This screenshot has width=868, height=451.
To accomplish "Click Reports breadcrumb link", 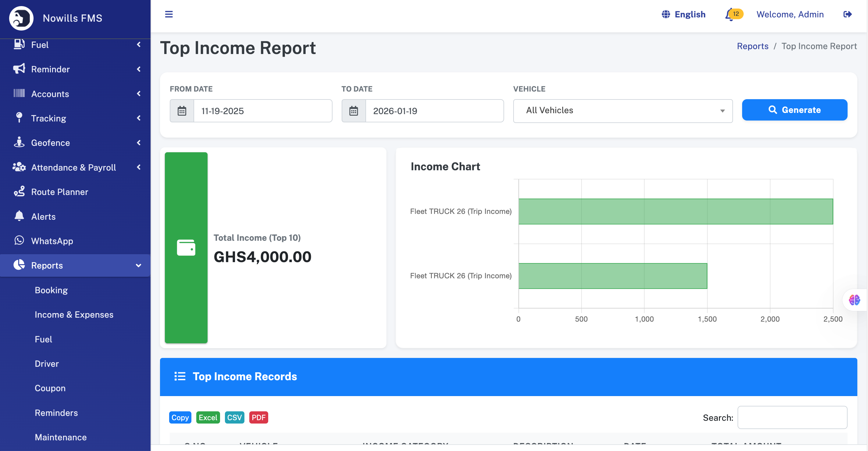I will (x=752, y=46).
